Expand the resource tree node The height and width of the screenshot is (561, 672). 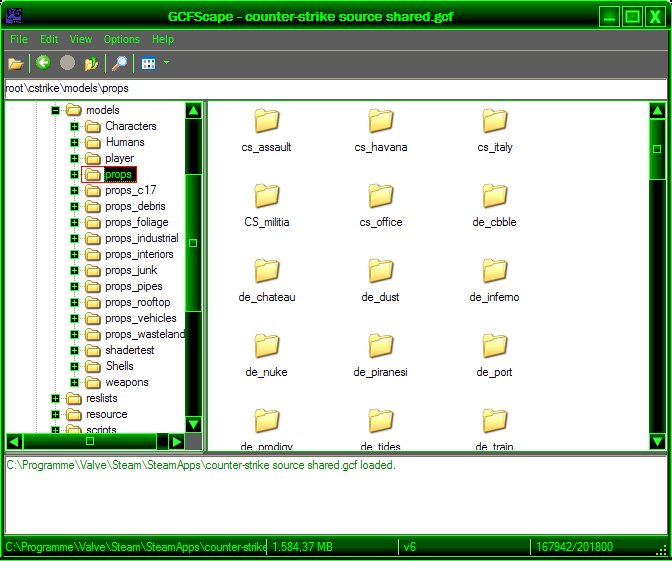coord(55,414)
